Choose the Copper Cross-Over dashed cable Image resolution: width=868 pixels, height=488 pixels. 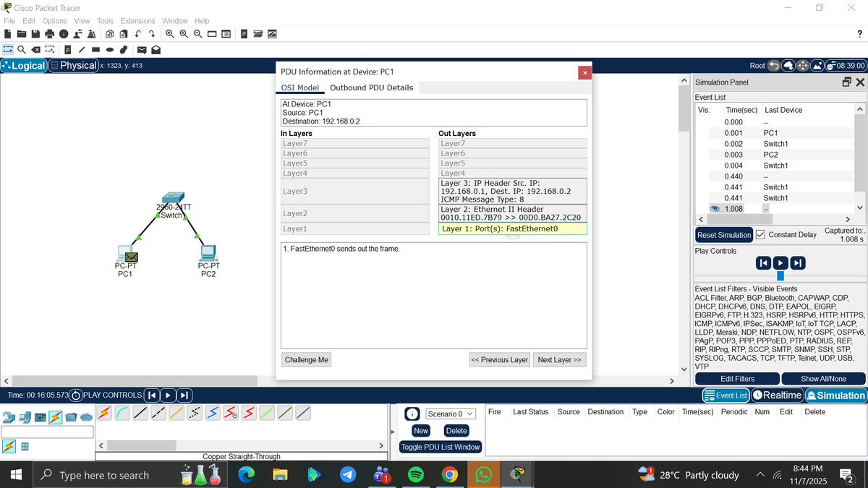pyautogui.click(x=158, y=414)
